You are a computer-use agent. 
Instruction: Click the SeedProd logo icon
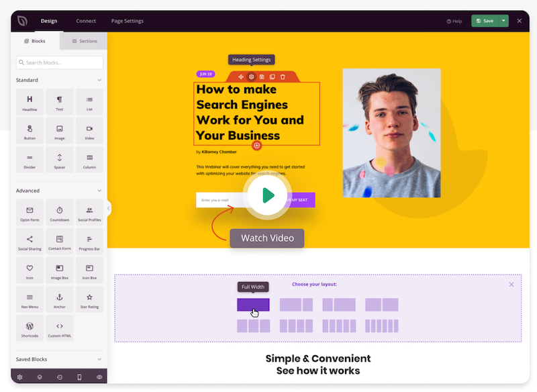[22, 21]
